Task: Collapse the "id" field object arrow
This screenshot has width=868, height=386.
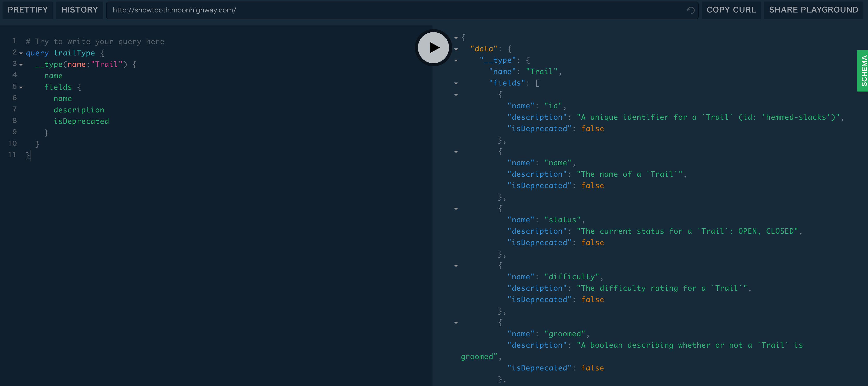Action: pos(456,95)
